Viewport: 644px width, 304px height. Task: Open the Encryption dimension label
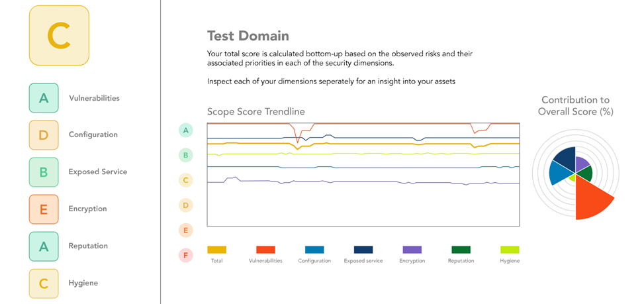(87, 209)
